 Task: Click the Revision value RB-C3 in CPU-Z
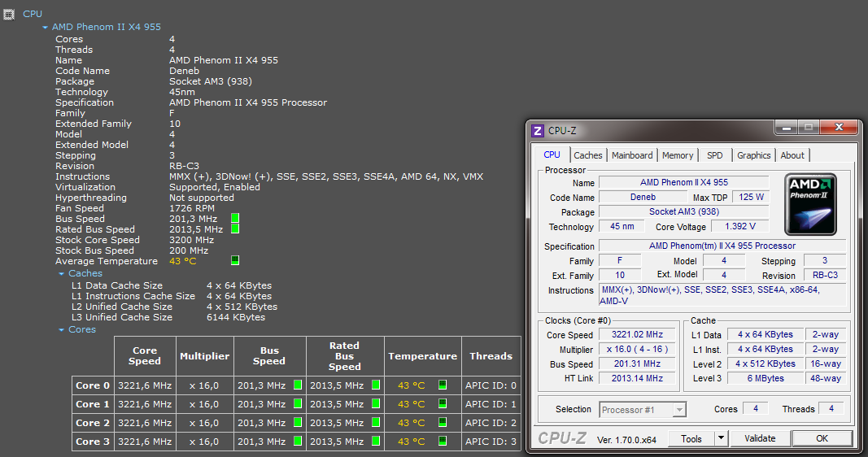point(825,275)
